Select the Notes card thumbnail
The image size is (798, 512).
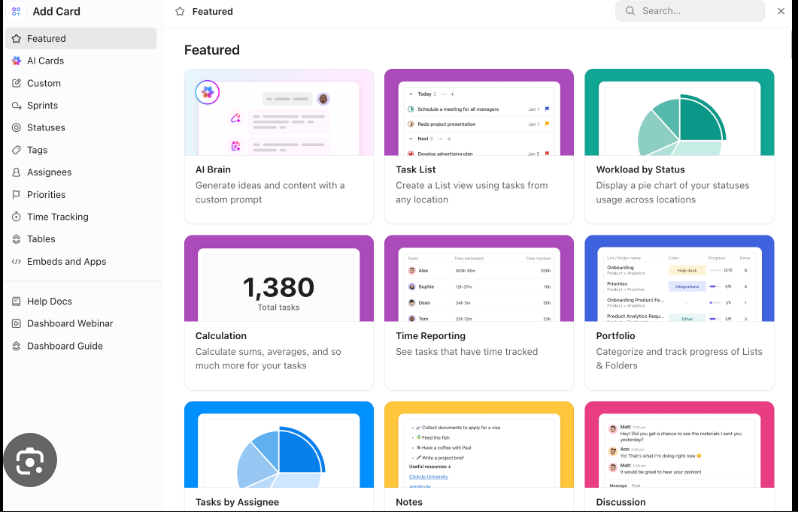tap(479, 445)
